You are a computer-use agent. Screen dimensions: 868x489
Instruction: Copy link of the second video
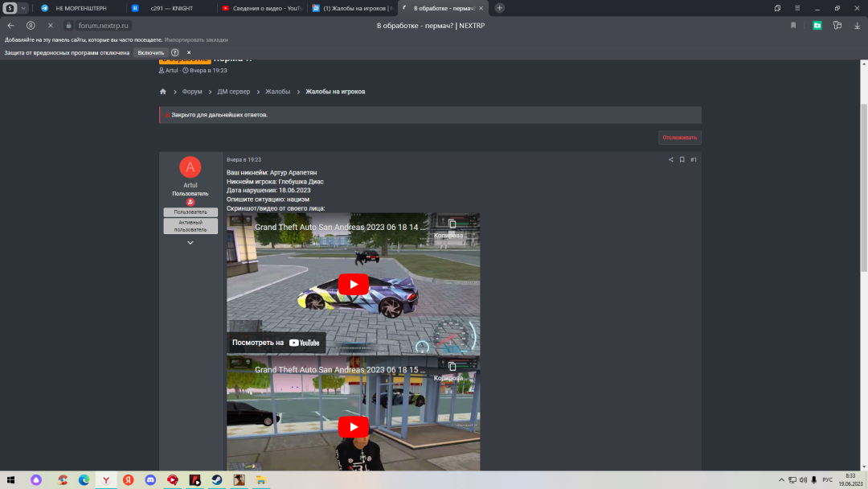pyautogui.click(x=452, y=371)
